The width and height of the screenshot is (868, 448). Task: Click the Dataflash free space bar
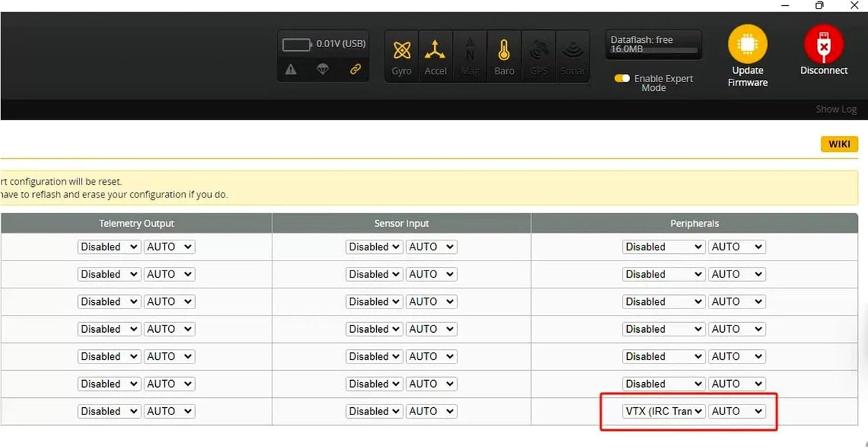pyautogui.click(x=654, y=51)
